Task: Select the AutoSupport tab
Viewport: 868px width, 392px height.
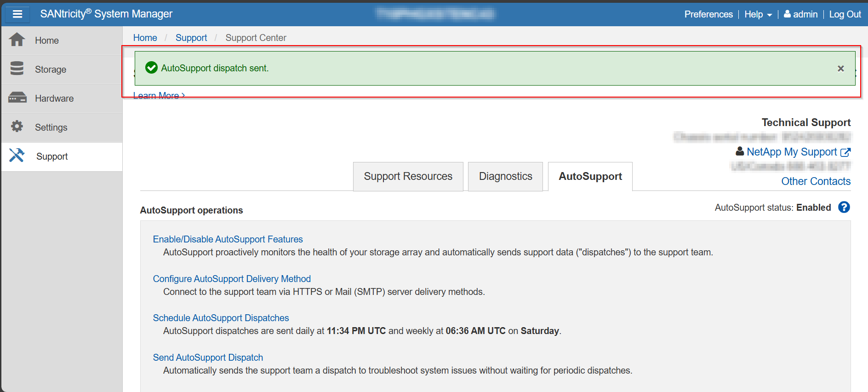Action: (x=590, y=177)
